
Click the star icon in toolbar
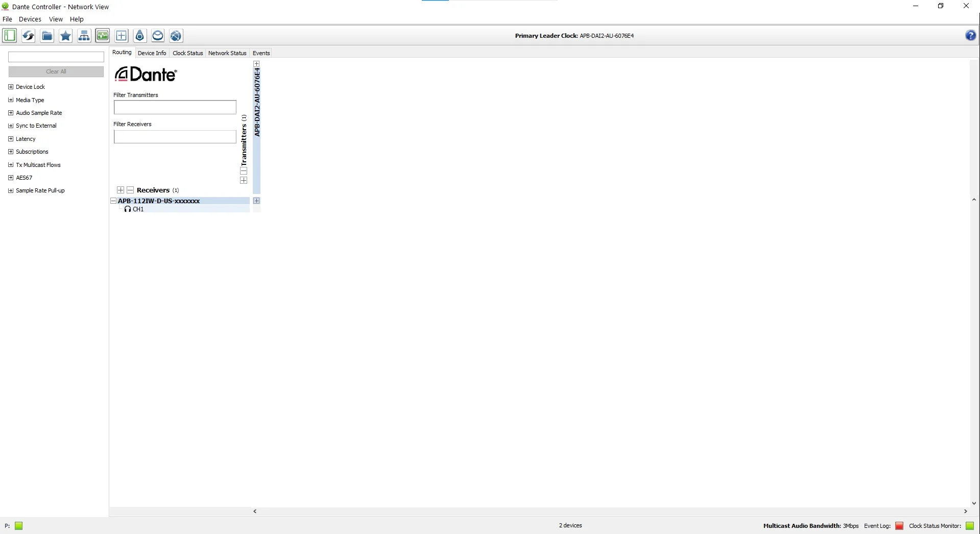[x=65, y=36]
